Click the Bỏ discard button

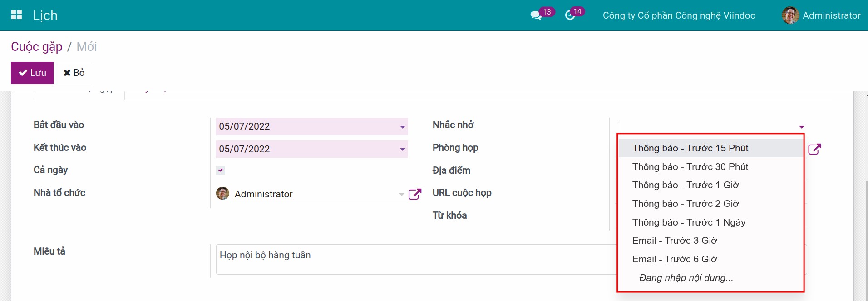tap(74, 73)
